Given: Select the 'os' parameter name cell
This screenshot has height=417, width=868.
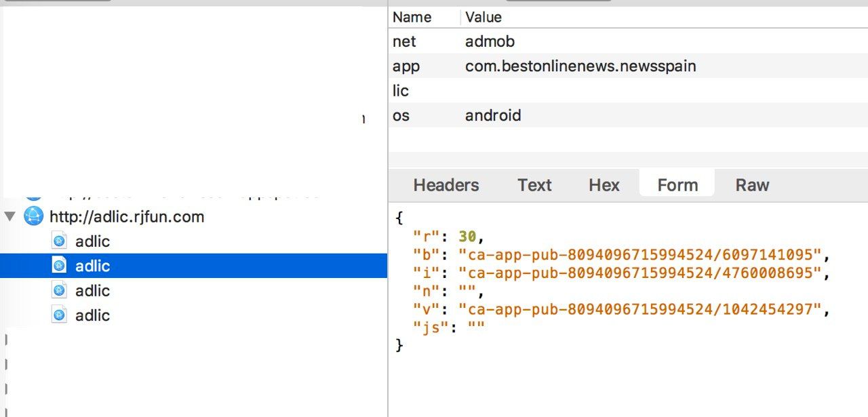Looking at the screenshot, I should click(x=401, y=115).
